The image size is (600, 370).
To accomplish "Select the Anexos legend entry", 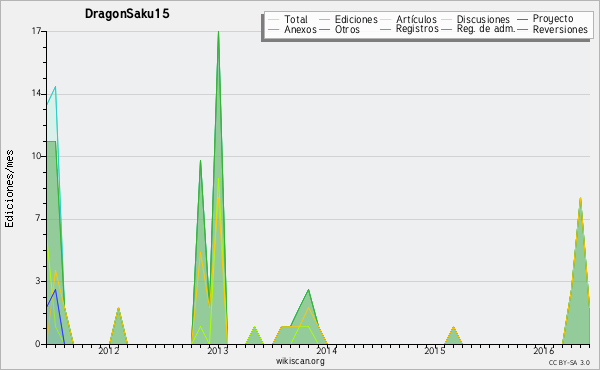I will point(300,29).
